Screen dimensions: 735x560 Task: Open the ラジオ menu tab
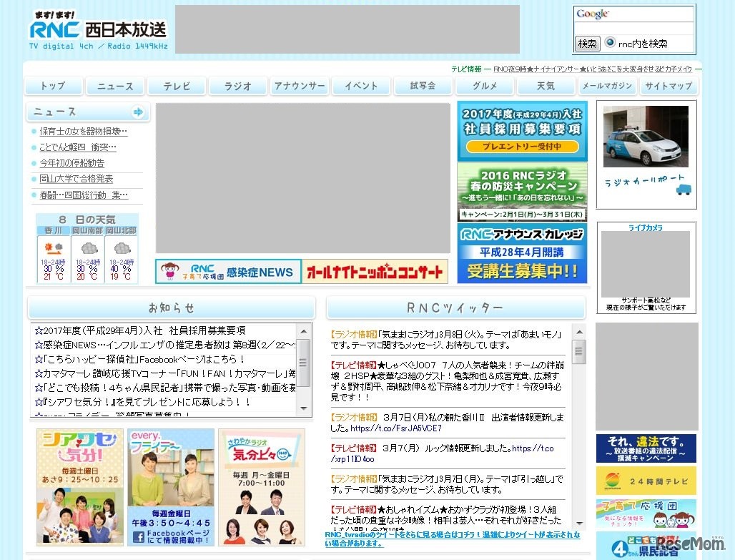tap(237, 86)
